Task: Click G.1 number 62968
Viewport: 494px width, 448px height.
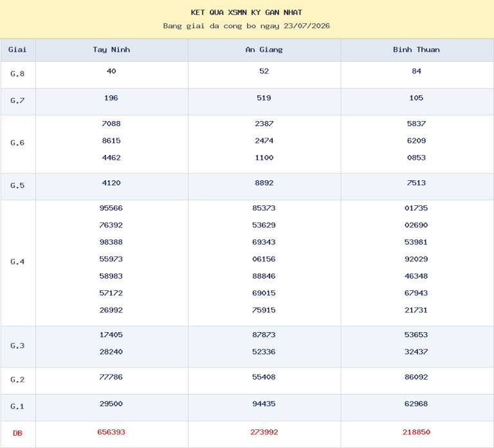Action: tap(416, 404)
